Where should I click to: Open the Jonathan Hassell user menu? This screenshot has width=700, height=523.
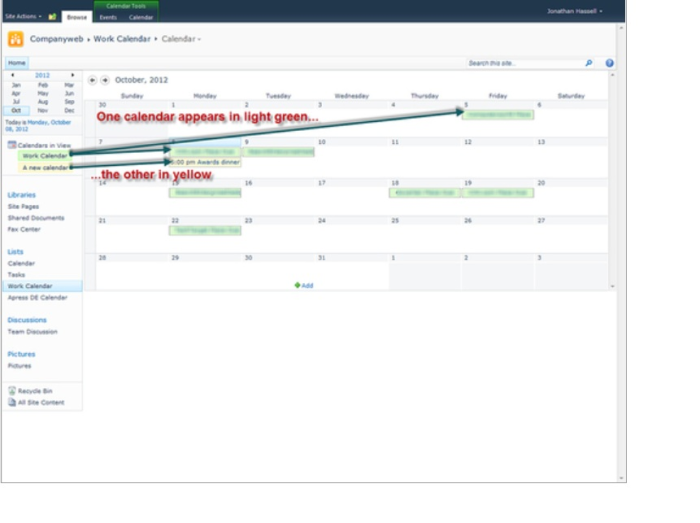574,11
